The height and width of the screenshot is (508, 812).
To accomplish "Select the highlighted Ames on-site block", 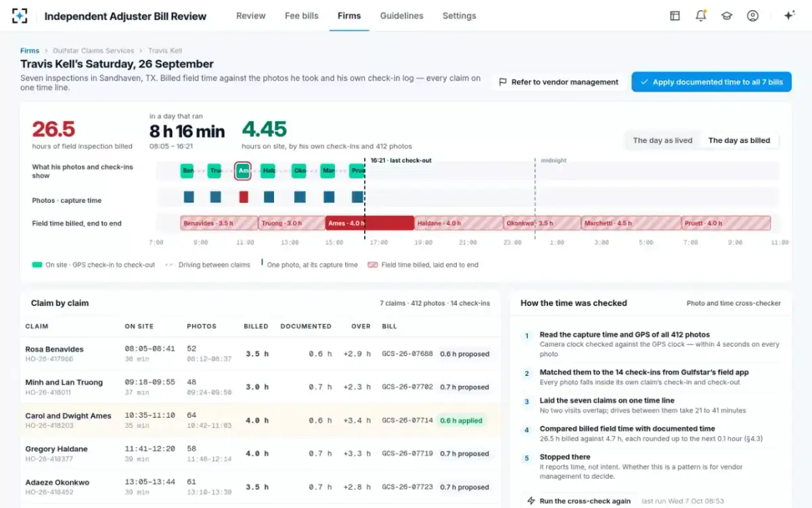I will tap(243, 171).
